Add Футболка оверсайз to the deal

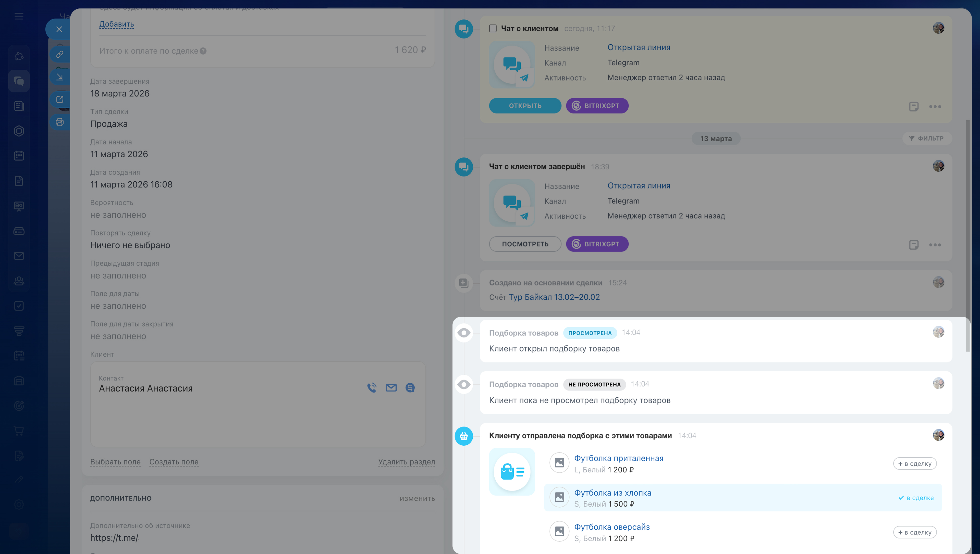[x=915, y=532]
